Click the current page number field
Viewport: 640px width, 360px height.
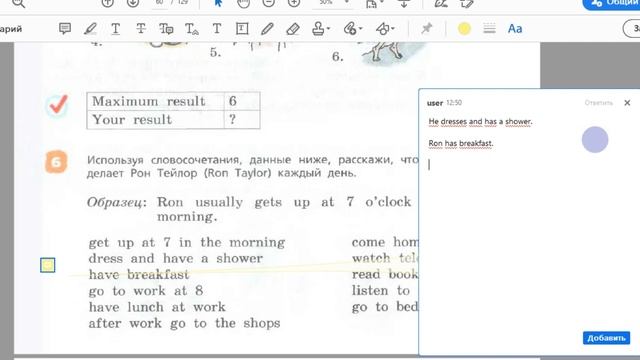[160, 2]
